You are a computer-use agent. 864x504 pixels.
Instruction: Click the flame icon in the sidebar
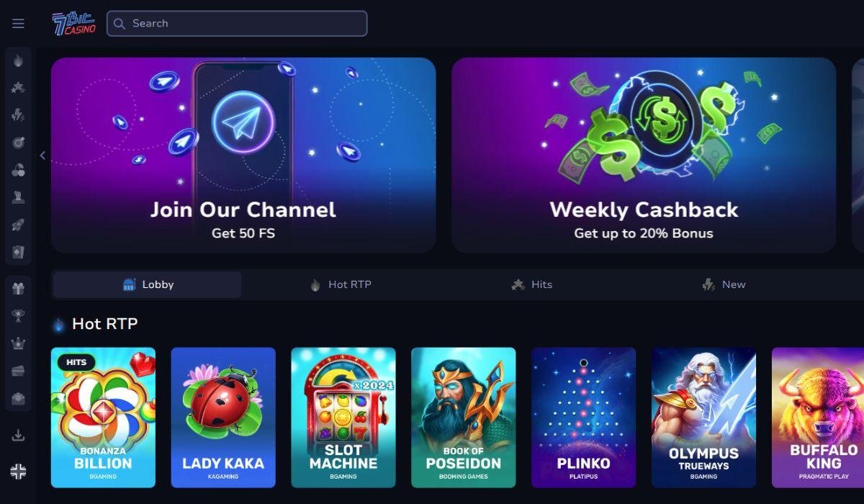click(18, 61)
